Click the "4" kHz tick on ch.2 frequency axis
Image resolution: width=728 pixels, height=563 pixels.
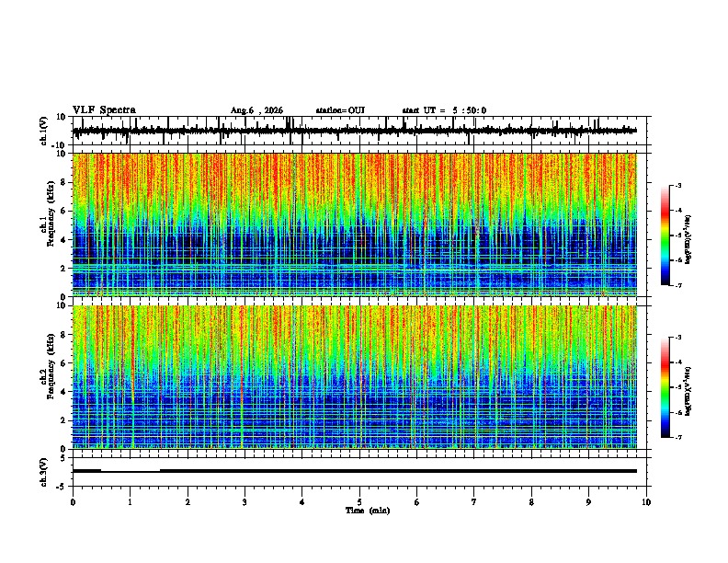[63, 392]
